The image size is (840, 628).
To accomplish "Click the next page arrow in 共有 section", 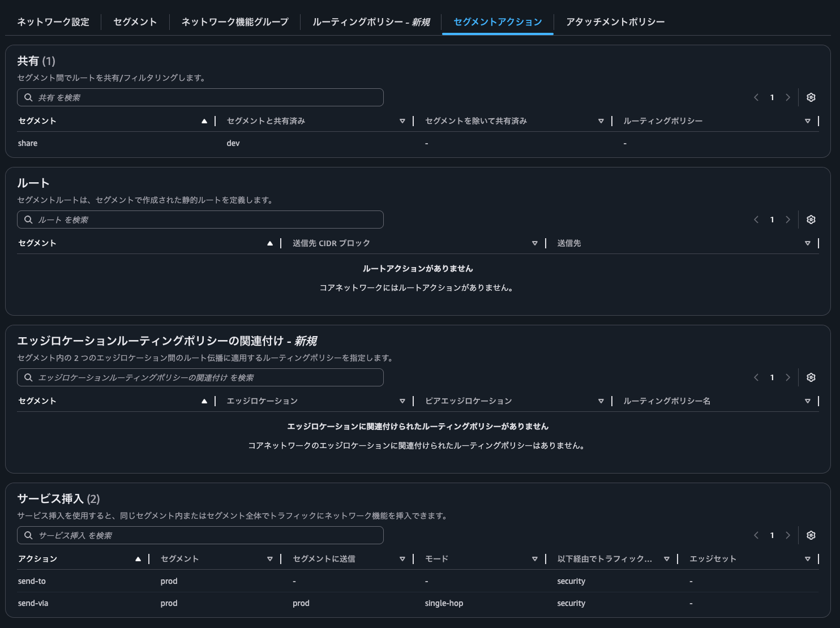I will pyautogui.click(x=788, y=97).
